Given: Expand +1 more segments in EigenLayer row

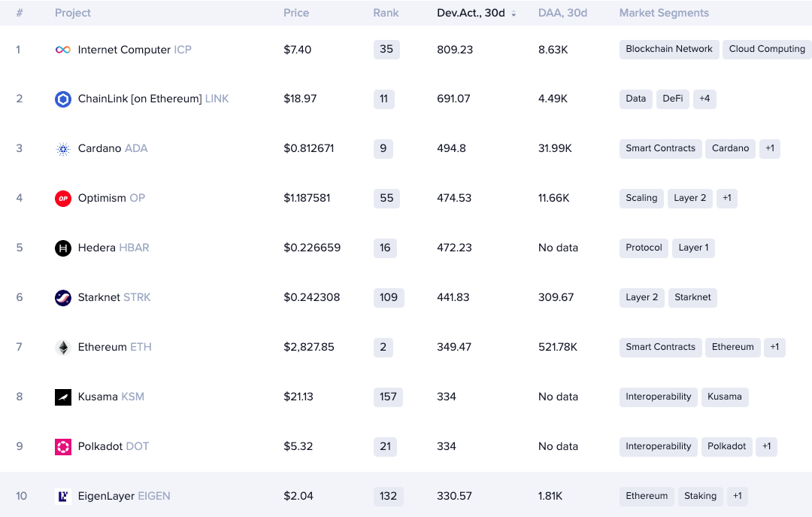Looking at the screenshot, I should pos(737,496).
